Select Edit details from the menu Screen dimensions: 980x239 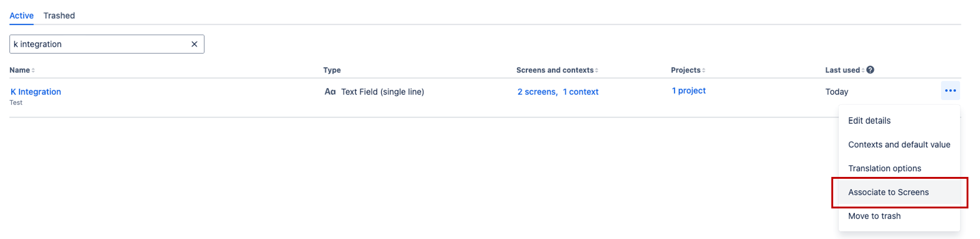pyautogui.click(x=869, y=120)
